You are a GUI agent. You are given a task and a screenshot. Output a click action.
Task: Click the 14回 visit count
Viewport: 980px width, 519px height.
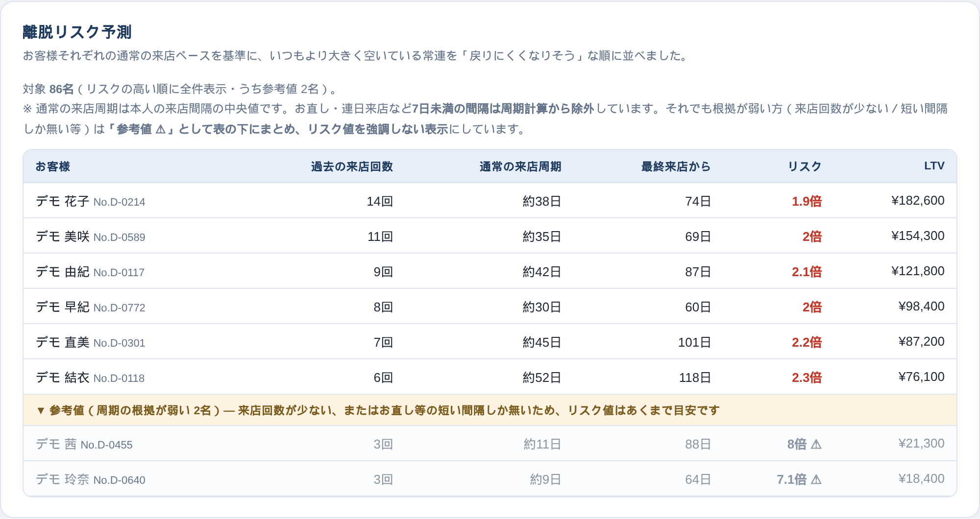click(380, 201)
